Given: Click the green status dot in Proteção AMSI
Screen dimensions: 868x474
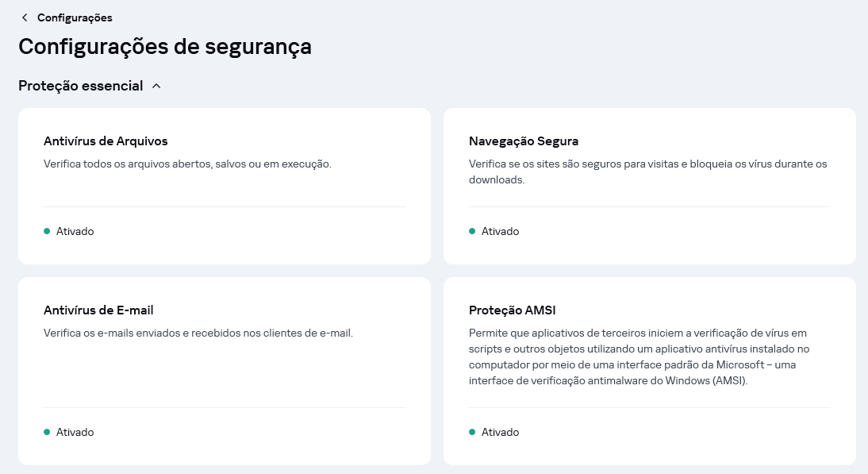Looking at the screenshot, I should tap(472, 432).
